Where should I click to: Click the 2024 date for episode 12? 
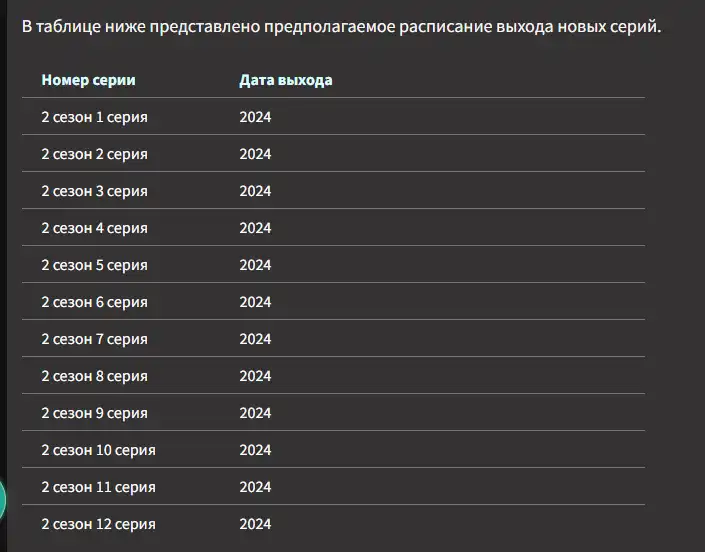pyautogui.click(x=255, y=524)
